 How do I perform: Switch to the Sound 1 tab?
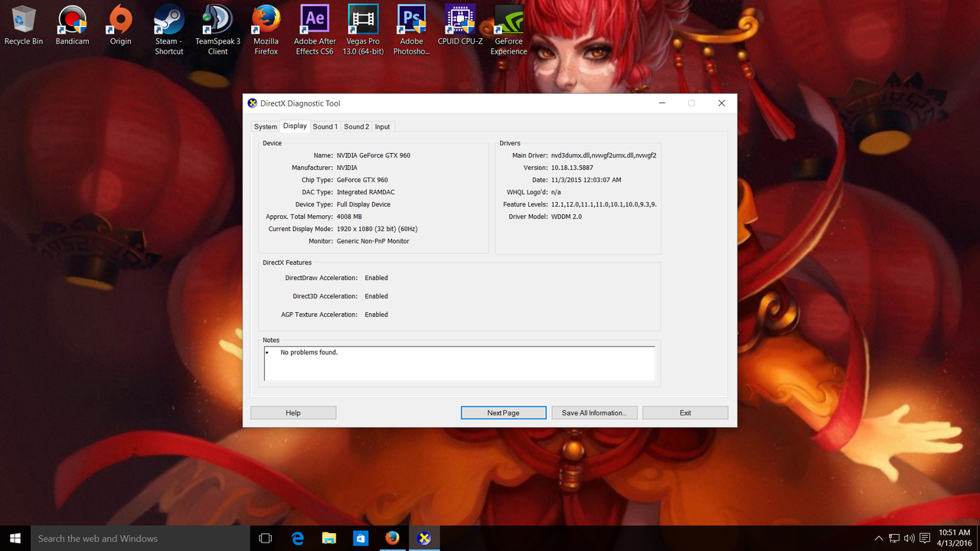coord(325,127)
